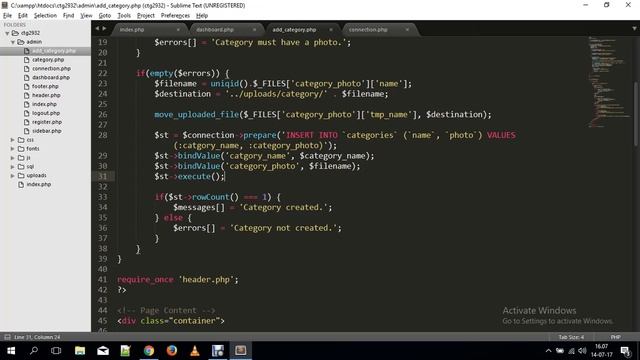This screenshot has width=640, height=360.
Task: Open VLC media player on taskbar
Action: 195,351
